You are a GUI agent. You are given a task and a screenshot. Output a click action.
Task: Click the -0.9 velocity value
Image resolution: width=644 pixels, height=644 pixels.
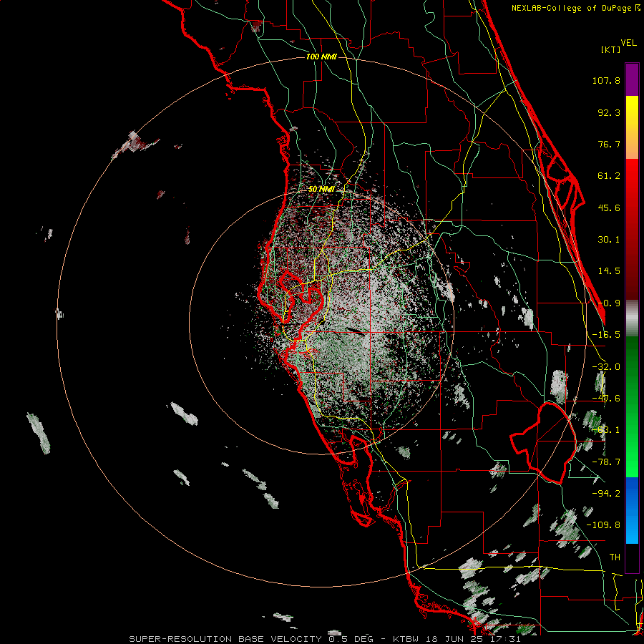click(609, 303)
